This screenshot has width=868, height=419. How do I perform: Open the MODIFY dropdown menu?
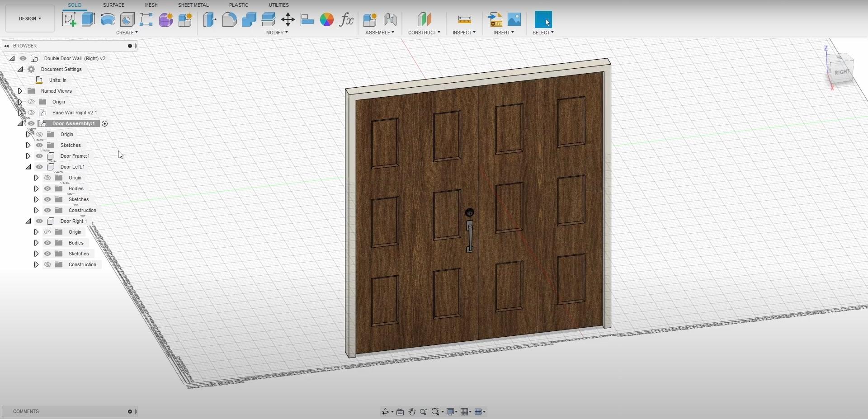point(277,33)
